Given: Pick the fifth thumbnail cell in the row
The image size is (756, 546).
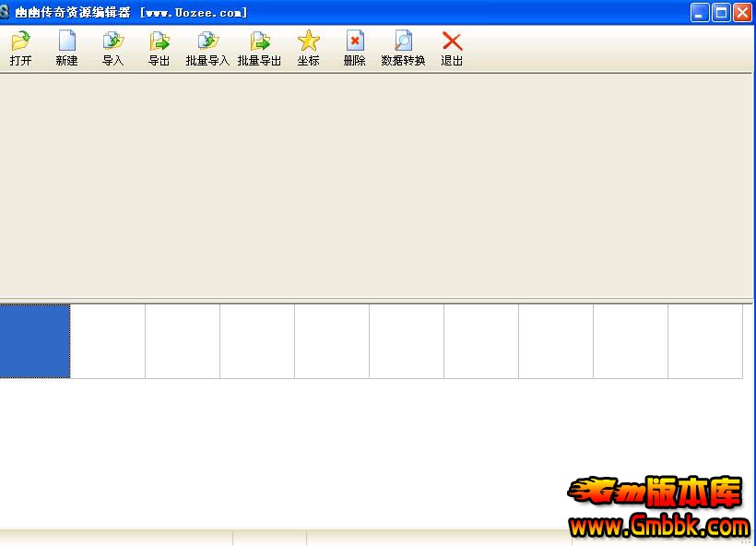Looking at the screenshot, I should pyautogui.click(x=332, y=341).
